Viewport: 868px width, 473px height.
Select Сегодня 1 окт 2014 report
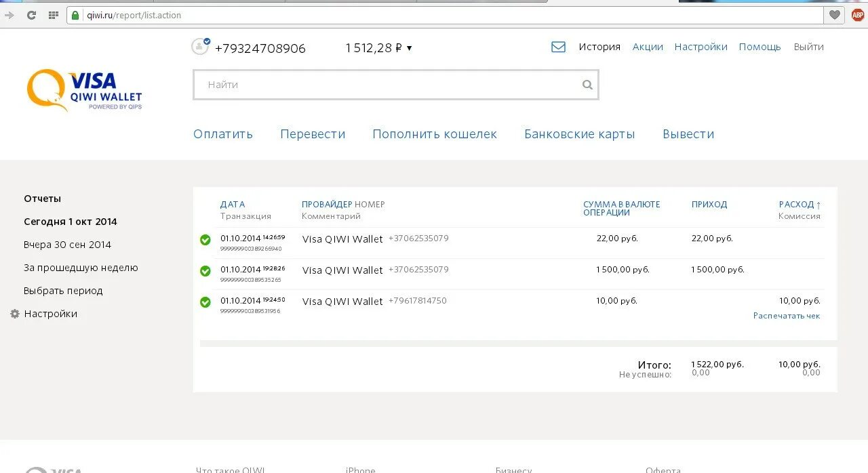(71, 222)
